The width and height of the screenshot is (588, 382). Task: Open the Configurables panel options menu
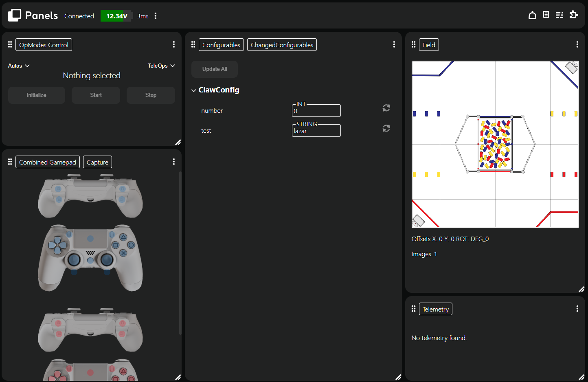pos(394,44)
